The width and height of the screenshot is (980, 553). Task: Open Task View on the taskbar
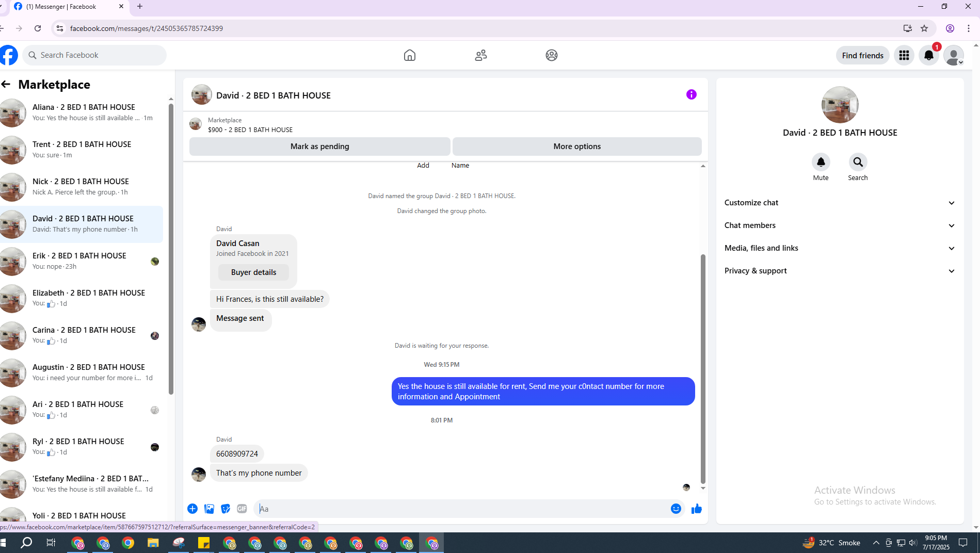coord(51,543)
